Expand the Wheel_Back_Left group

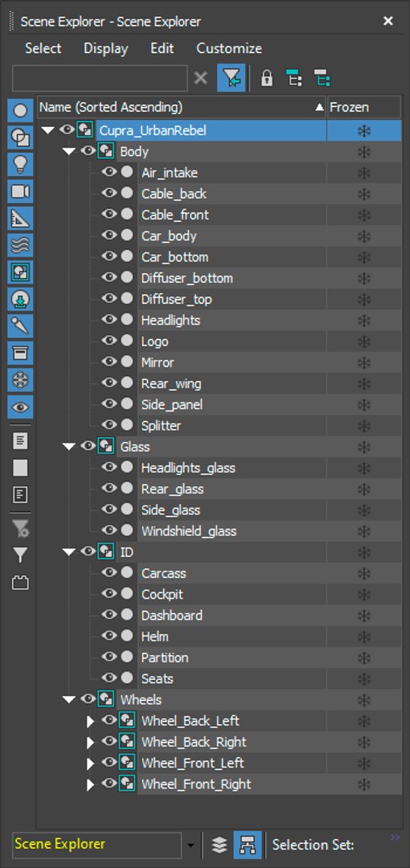(91, 721)
